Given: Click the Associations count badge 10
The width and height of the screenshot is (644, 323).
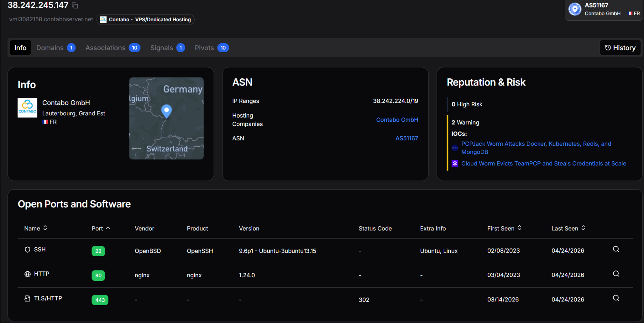Looking at the screenshot, I should tap(135, 48).
